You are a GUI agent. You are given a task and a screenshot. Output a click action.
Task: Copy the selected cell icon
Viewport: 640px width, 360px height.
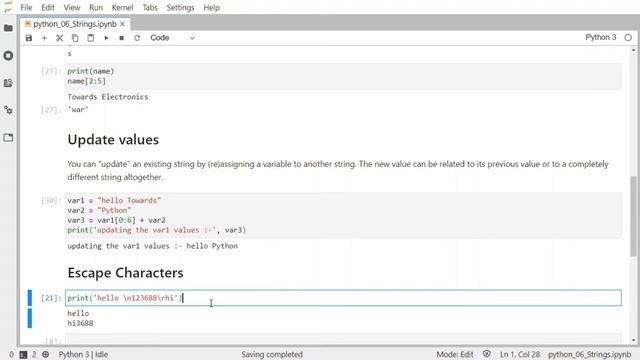click(75, 38)
